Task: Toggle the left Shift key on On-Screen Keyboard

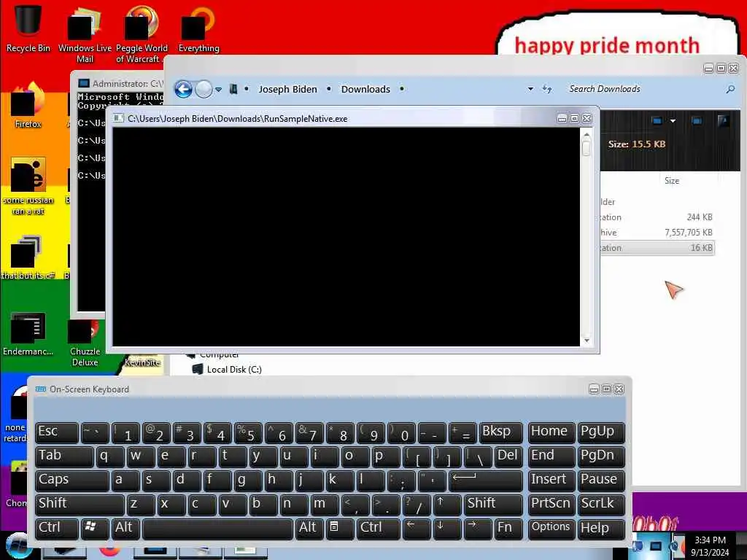Action: pos(80,505)
